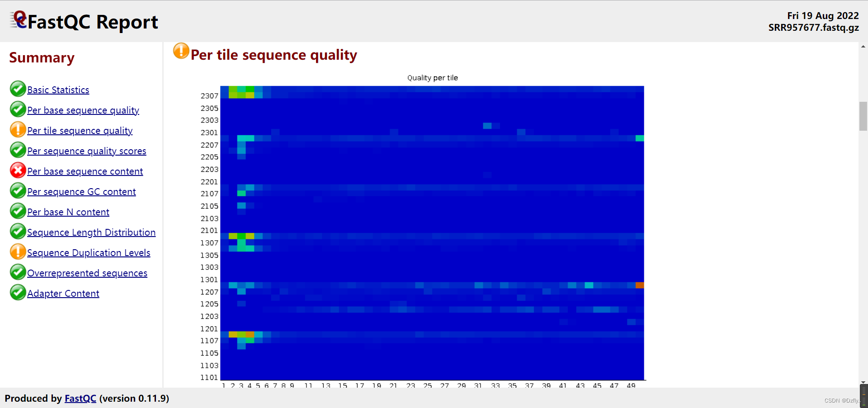868x408 pixels.
Task: Click the scrollbar down arrow
Action: pos(863,383)
